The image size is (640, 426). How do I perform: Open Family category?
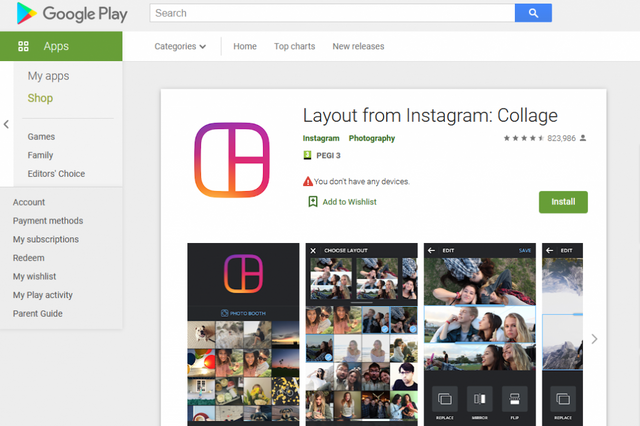pos(40,155)
